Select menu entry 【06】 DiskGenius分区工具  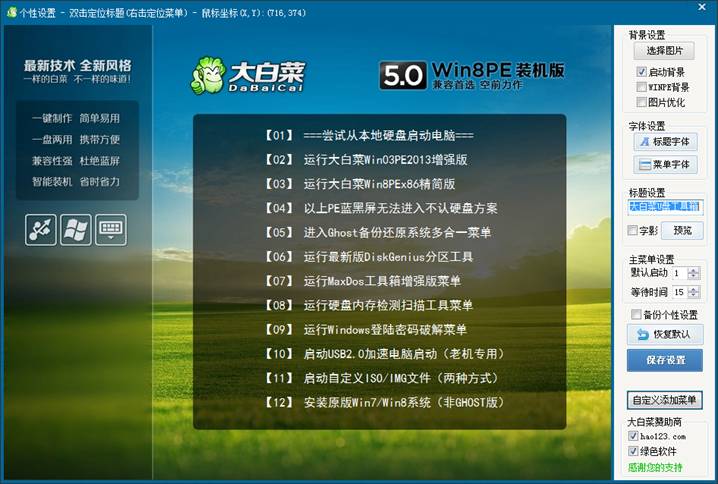(x=378, y=257)
